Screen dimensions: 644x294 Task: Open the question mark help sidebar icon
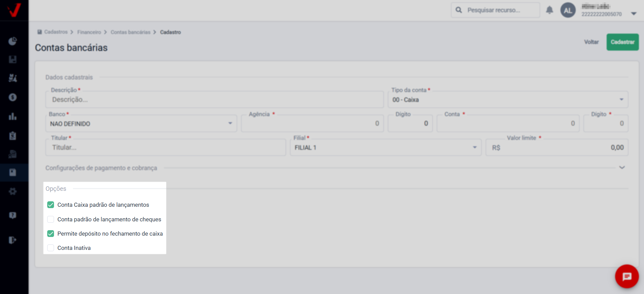(13, 216)
